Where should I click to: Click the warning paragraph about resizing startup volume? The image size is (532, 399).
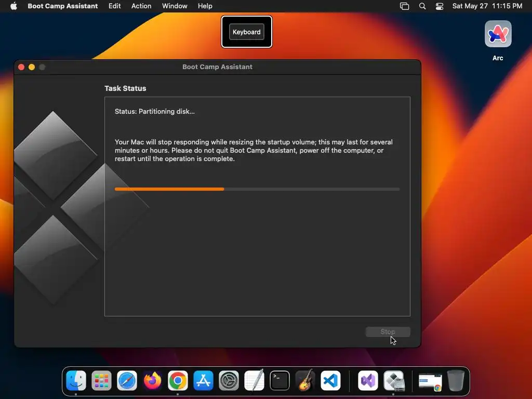(254, 150)
